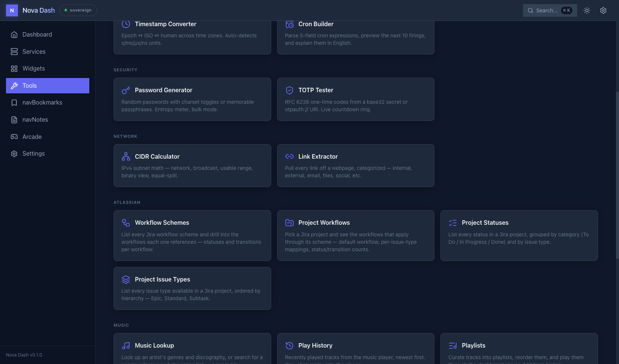Open Play History title
This screenshot has width=619, height=364.
(315, 346)
